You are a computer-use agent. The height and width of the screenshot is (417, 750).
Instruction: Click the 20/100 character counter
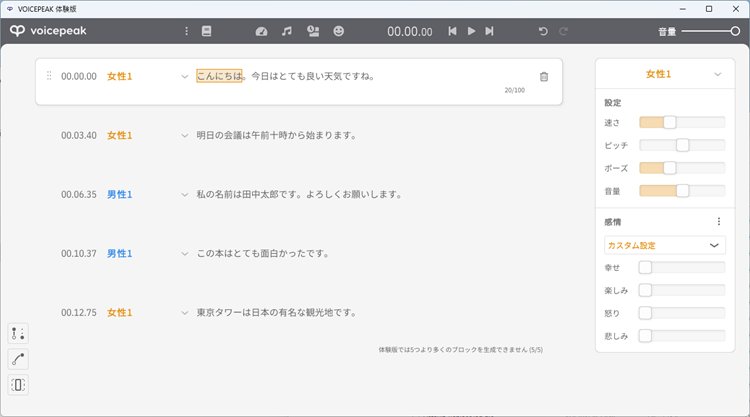(515, 90)
